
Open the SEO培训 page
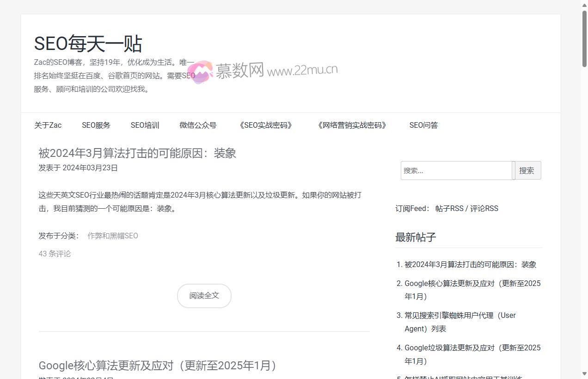145,125
